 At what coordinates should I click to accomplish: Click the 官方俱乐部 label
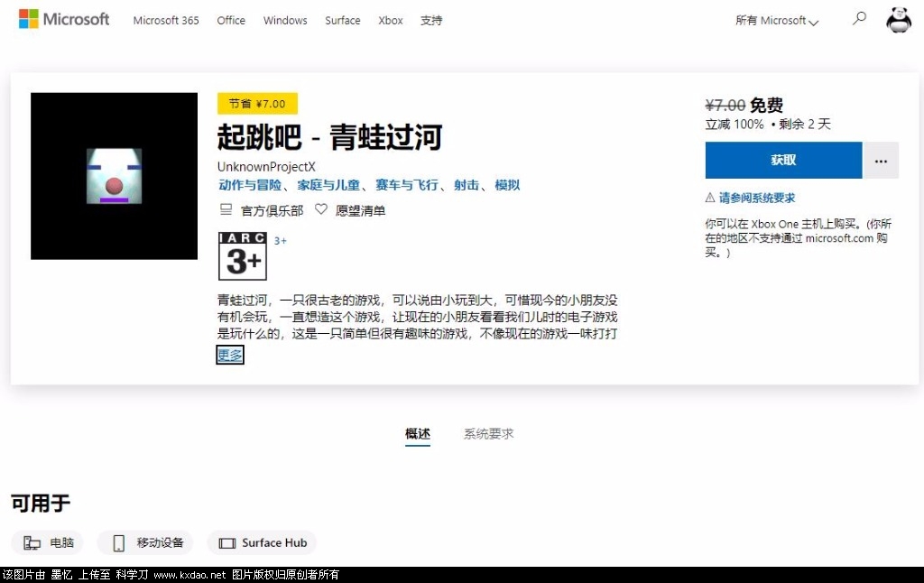point(273,210)
